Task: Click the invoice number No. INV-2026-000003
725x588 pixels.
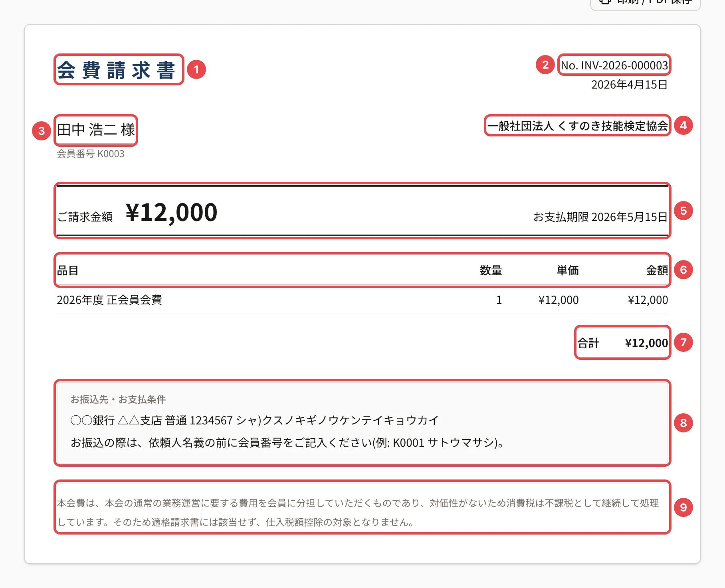Action: [614, 65]
